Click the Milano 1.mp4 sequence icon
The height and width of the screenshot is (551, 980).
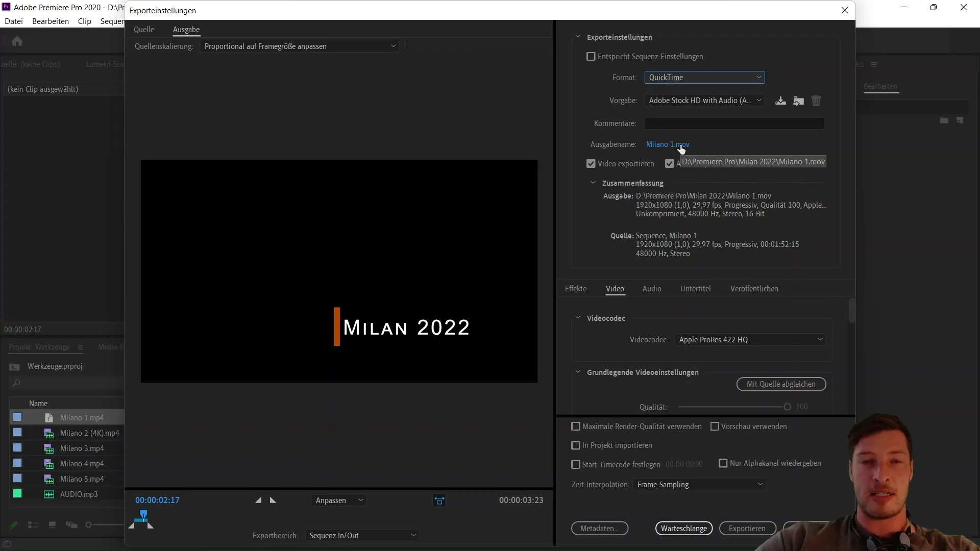[x=49, y=418]
